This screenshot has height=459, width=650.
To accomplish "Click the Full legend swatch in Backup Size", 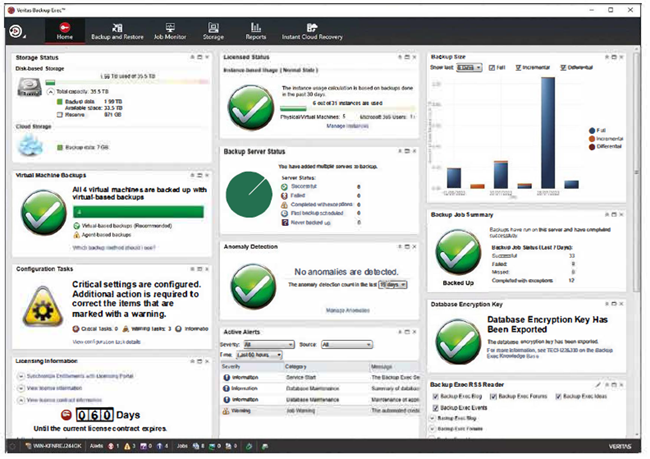I will click(x=592, y=131).
